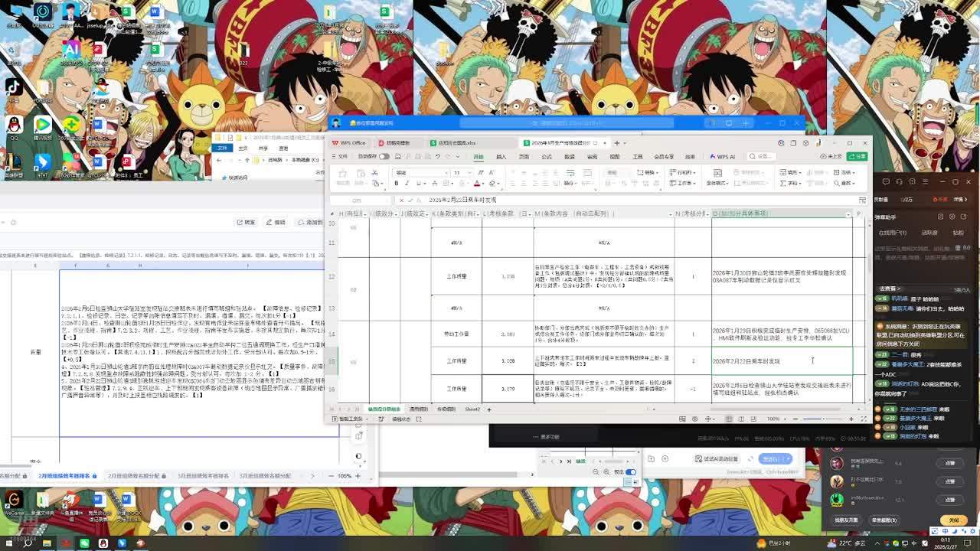Click the 转发 forward icon in left document

[x=246, y=222]
